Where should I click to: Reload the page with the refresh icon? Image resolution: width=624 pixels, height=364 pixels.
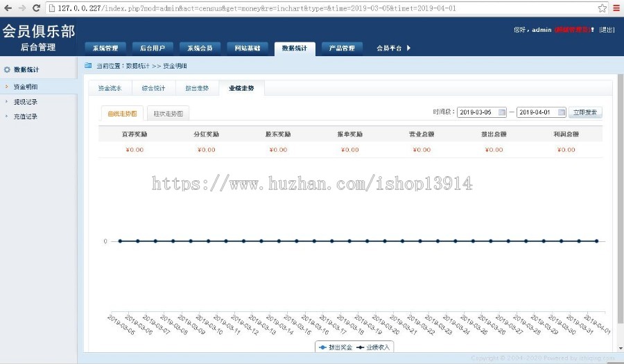pyautogui.click(x=36, y=8)
